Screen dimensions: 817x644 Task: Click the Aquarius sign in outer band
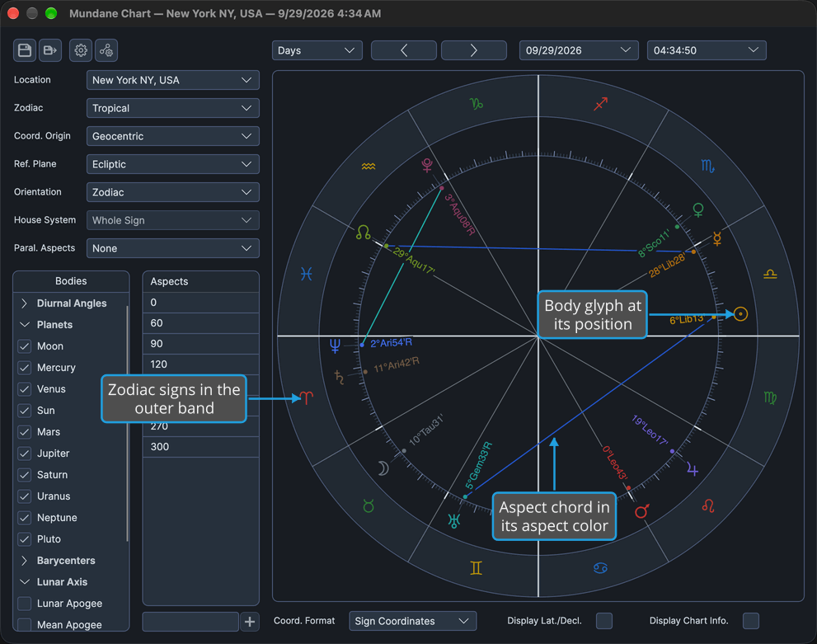(369, 167)
